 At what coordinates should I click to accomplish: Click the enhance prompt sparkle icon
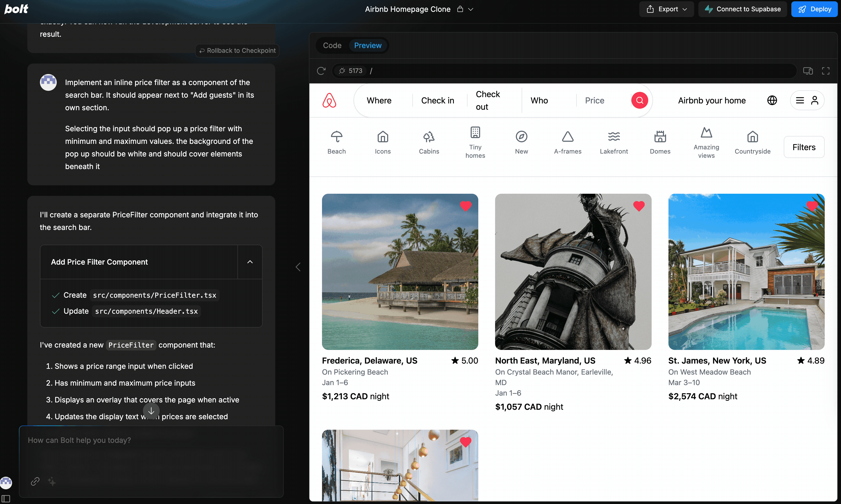(52, 481)
